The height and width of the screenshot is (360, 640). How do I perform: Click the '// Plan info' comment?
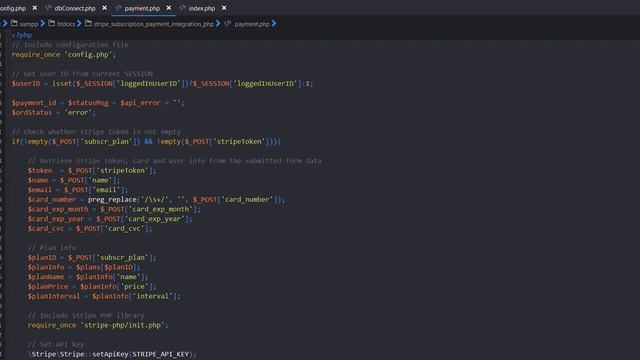click(52, 248)
